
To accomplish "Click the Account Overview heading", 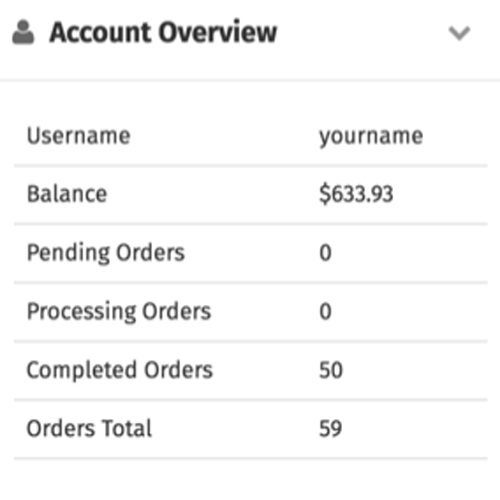I will (163, 32).
